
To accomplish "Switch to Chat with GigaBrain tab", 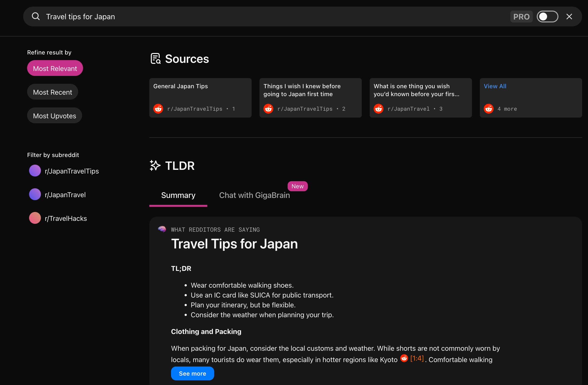I will coord(254,195).
